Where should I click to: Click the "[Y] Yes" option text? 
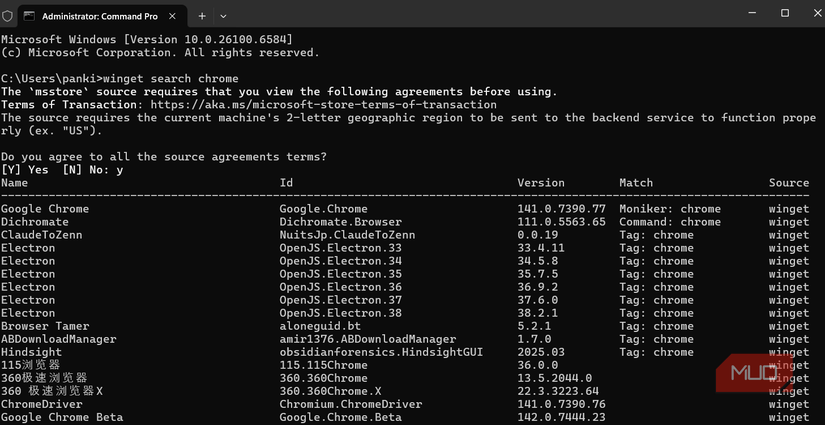click(25, 170)
